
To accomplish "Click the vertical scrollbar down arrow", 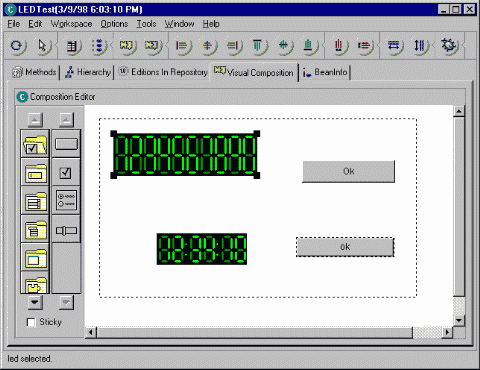I will click(x=459, y=320).
